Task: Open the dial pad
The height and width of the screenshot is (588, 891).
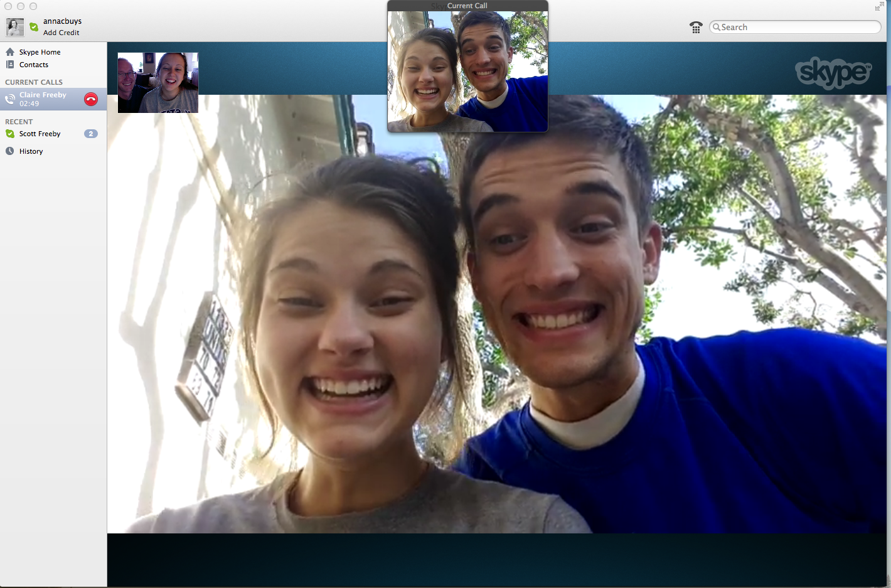Action: click(x=696, y=27)
